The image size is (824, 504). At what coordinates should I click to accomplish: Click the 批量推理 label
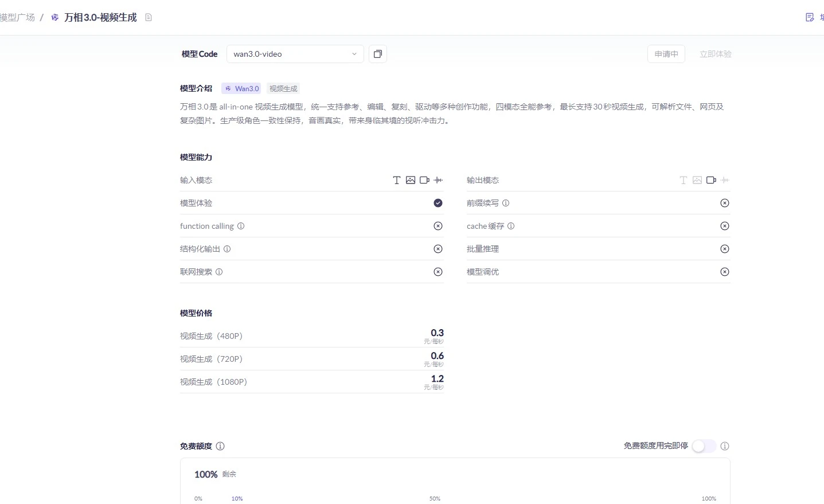(483, 249)
